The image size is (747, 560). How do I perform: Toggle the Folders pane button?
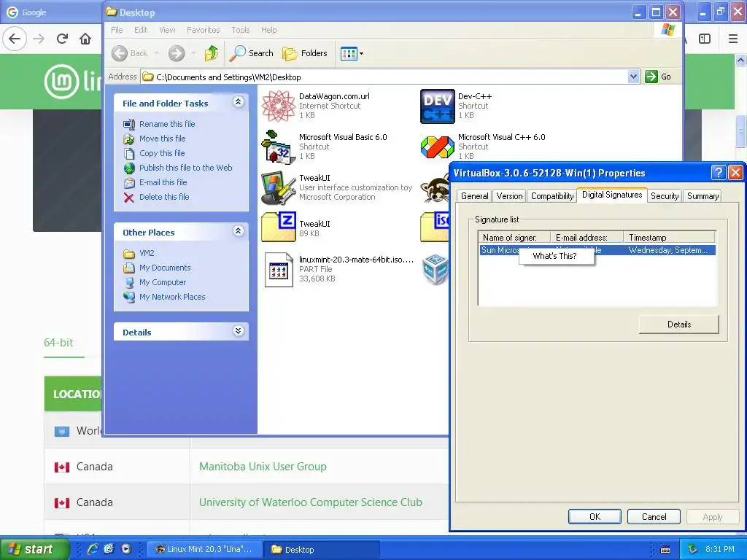[x=305, y=53]
